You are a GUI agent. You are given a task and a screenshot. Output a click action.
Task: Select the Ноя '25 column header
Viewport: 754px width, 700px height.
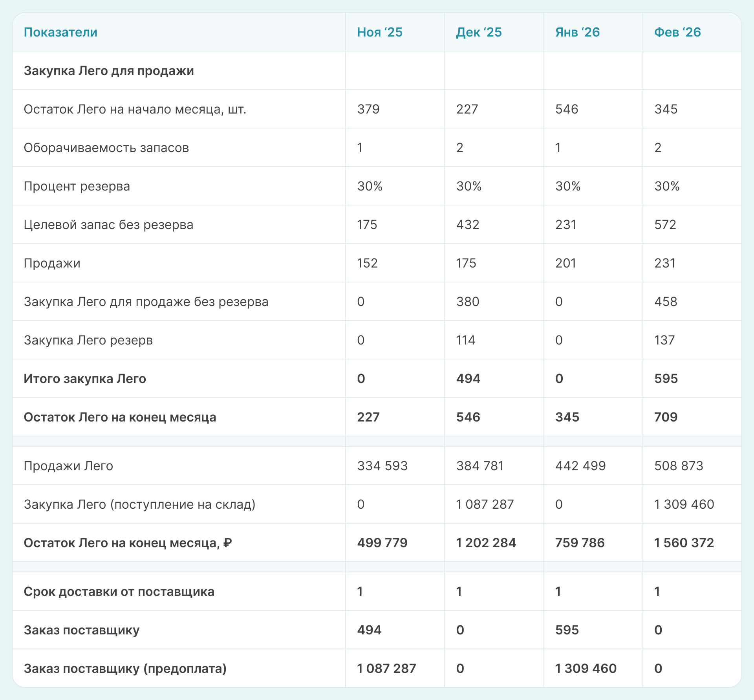(379, 32)
